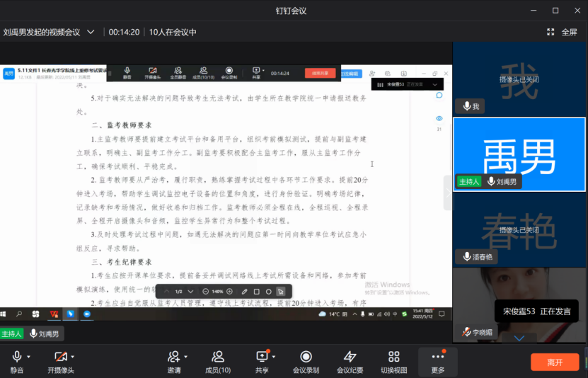Collapse the participant sidebar arrow
The width and height of the screenshot is (588, 378).
[x=448, y=193]
